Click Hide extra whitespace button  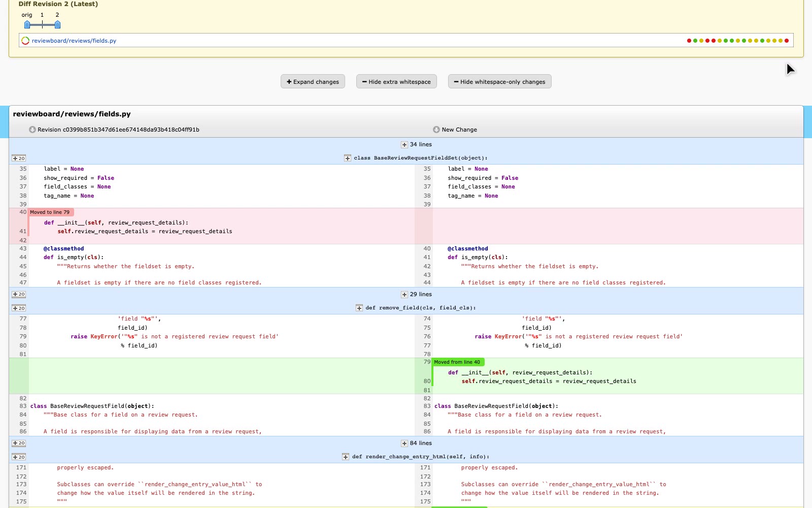coord(396,82)
